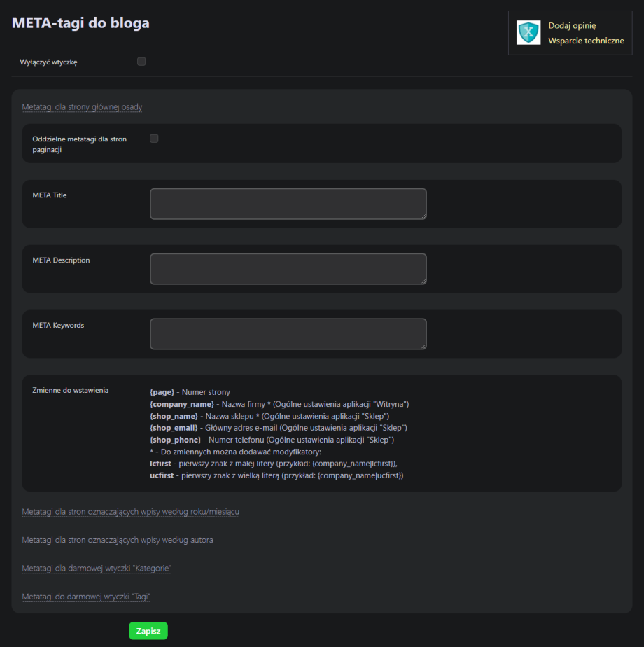Click META Title field resize handle
The width and height of the screenshot is (644, 647).
(423, 216)
